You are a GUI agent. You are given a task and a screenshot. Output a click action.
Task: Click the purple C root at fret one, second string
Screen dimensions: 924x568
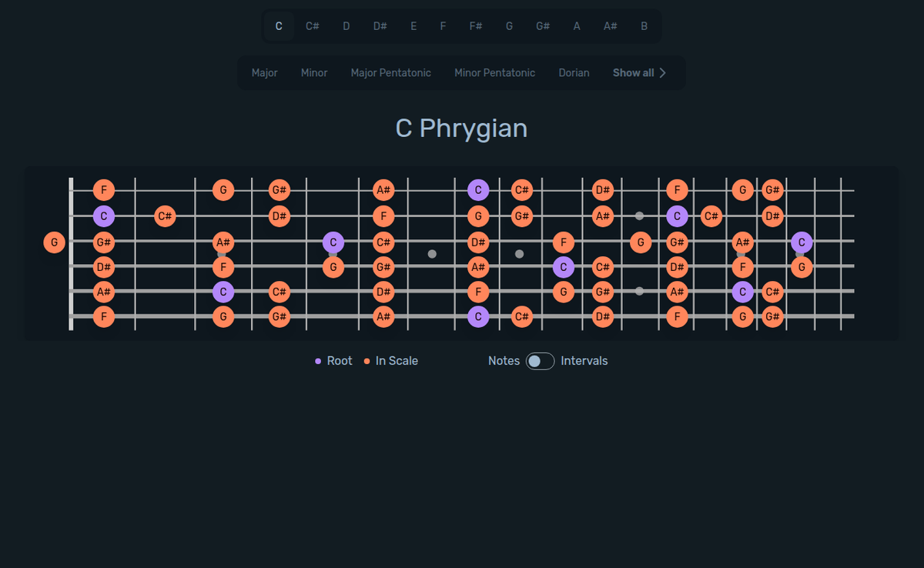(x=104, y=216)
